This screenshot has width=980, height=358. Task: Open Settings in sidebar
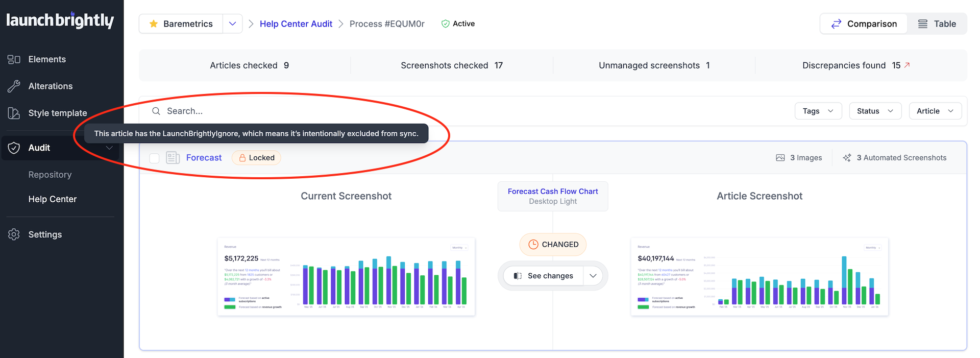tap(45, 234)
